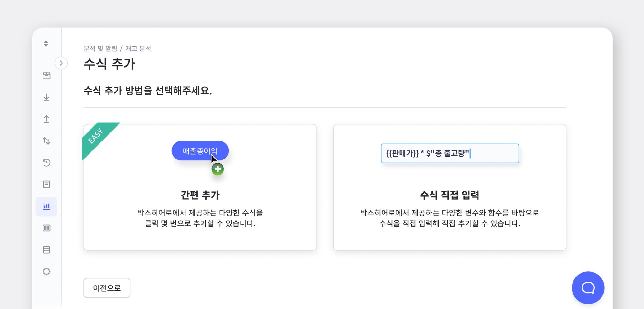This screenshot has height=309, width=644.
Task: Click the 수식 추가 page heading
Action: point(109,64)
